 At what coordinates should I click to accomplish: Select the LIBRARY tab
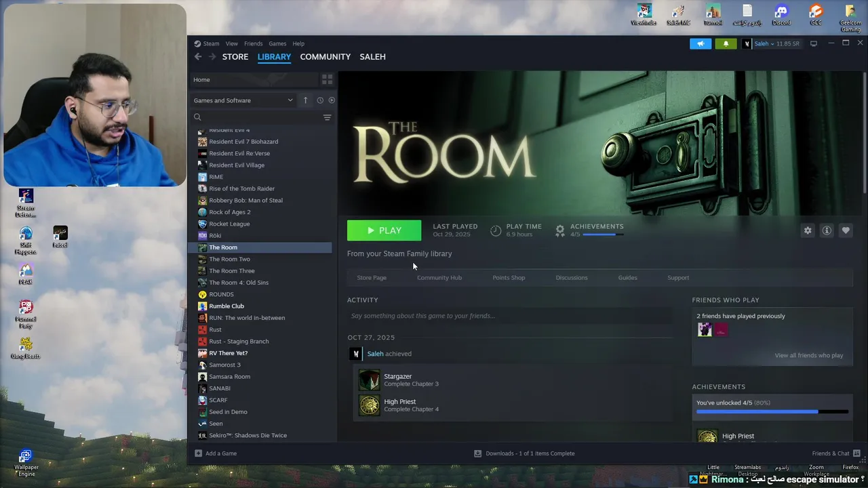pos(274,57)
